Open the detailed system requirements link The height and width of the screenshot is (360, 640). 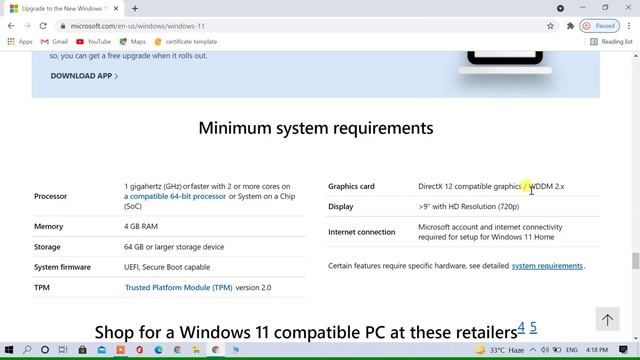click(x=547, y=266)
